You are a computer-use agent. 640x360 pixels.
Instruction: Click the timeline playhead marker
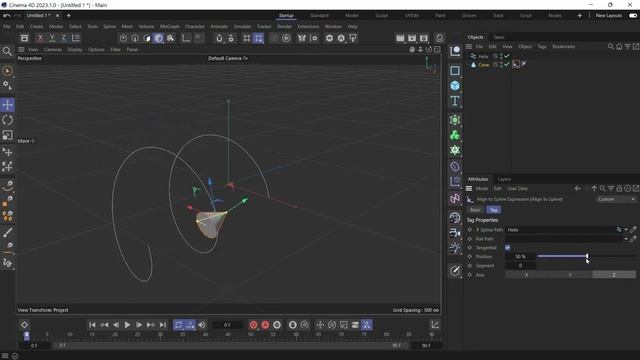[x=27, y=336]
